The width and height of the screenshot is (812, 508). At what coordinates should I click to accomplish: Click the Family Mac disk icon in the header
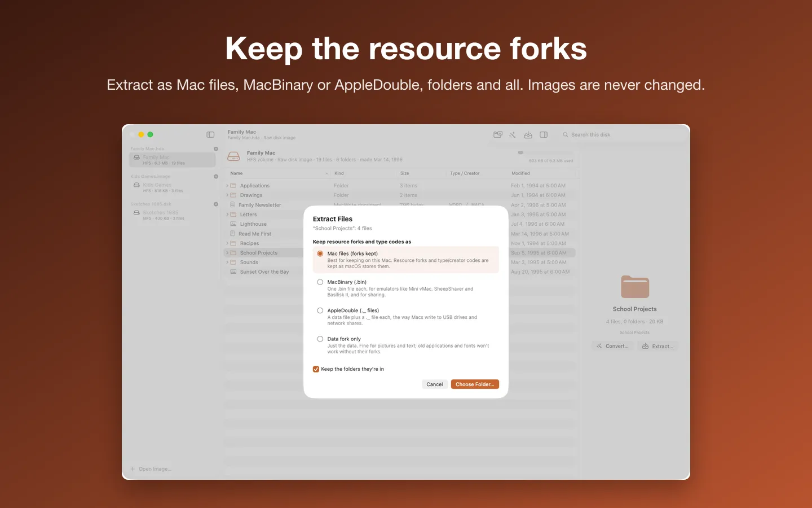[233, 156]
